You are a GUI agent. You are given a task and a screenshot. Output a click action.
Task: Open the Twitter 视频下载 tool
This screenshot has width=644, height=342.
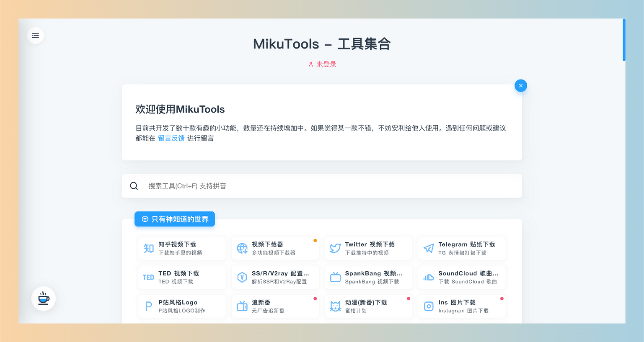pos(369,248)
